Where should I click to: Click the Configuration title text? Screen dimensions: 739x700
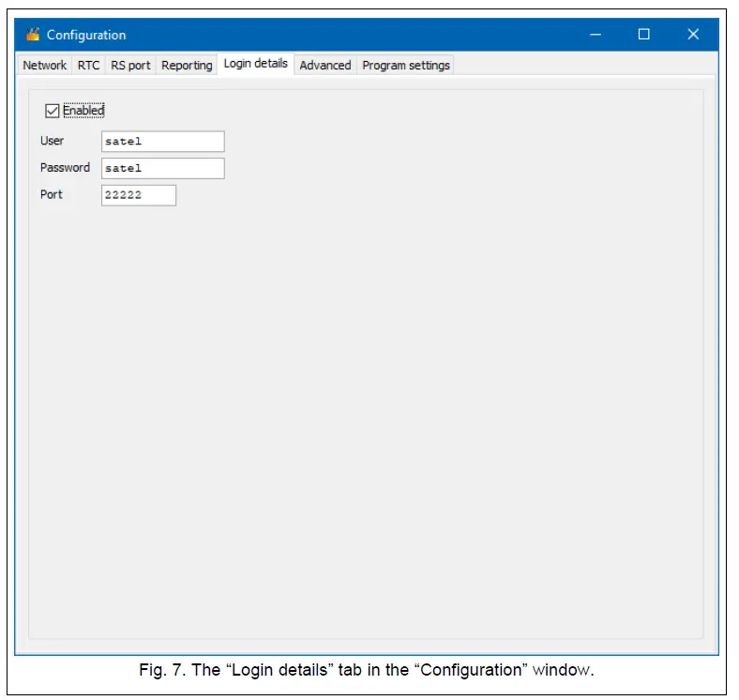click(x=86, y=35)
